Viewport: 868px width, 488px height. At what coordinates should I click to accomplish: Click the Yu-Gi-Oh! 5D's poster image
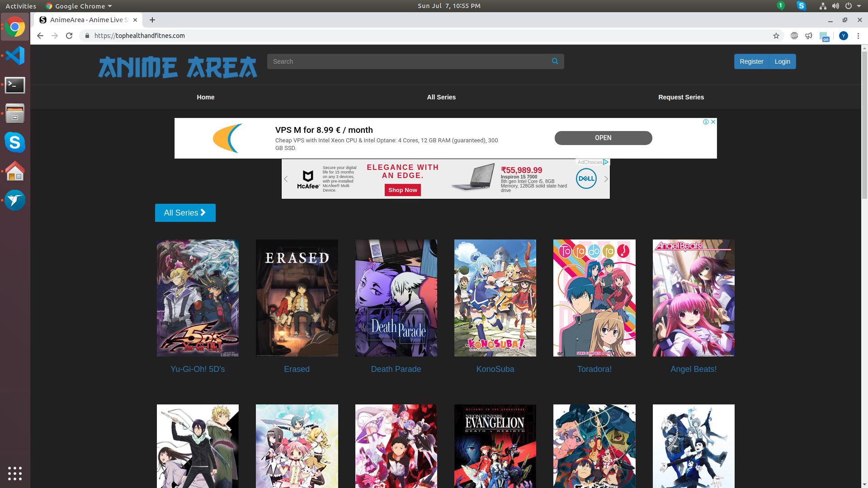coord(198,298)
